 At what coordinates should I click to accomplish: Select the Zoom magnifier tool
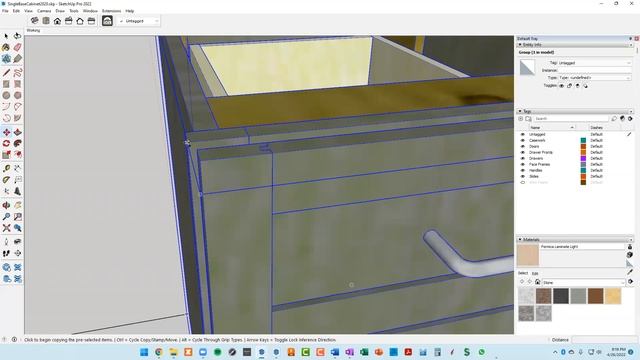6,217
